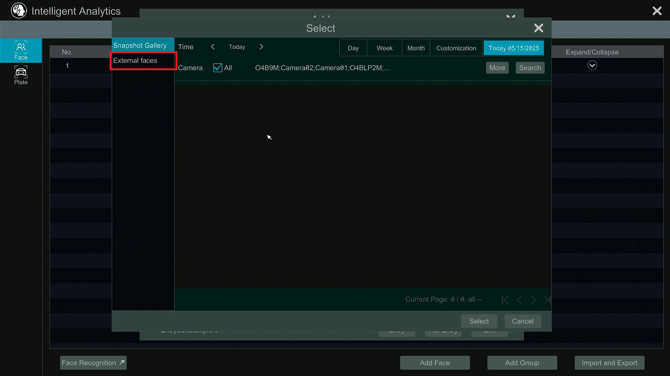This screenshot has height=376, width=670.
Task: Open Face Recognition shortcut button
Action: (93, 363)
